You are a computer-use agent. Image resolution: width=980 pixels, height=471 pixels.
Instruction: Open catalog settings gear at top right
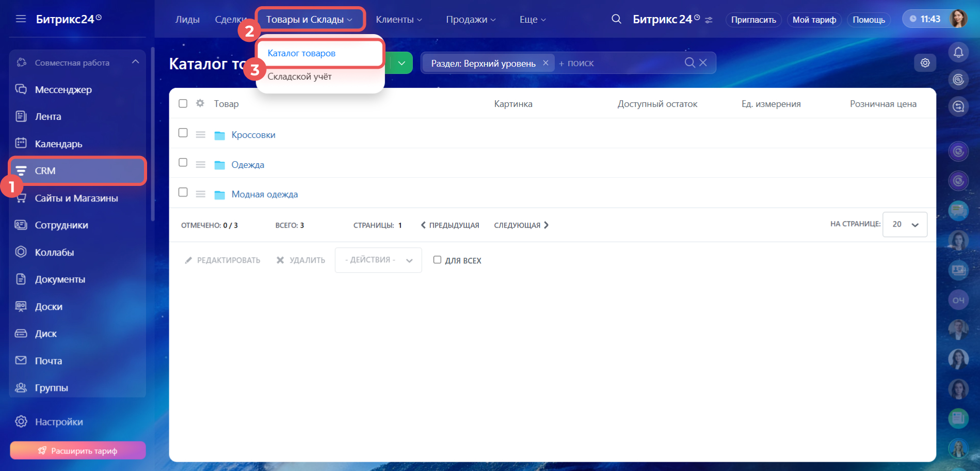(x=925, y=63)
